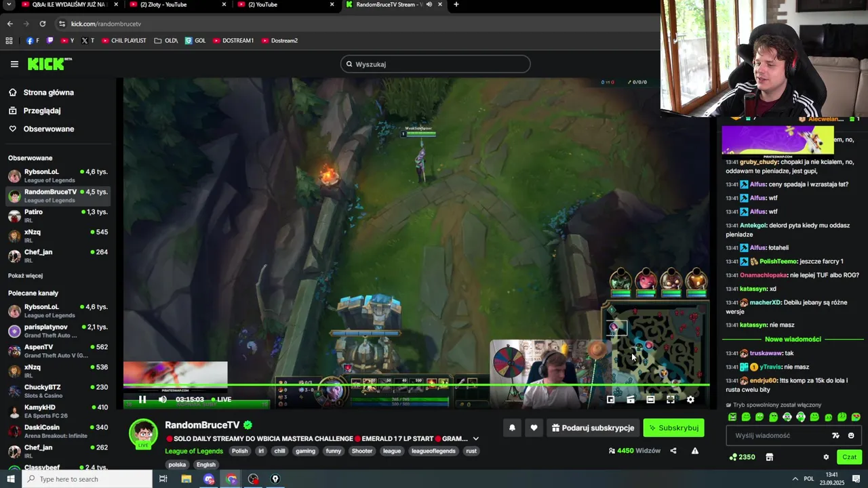Open followed channel Patiro
Viewport: 868px width, 488px height.
coord(58,216)
